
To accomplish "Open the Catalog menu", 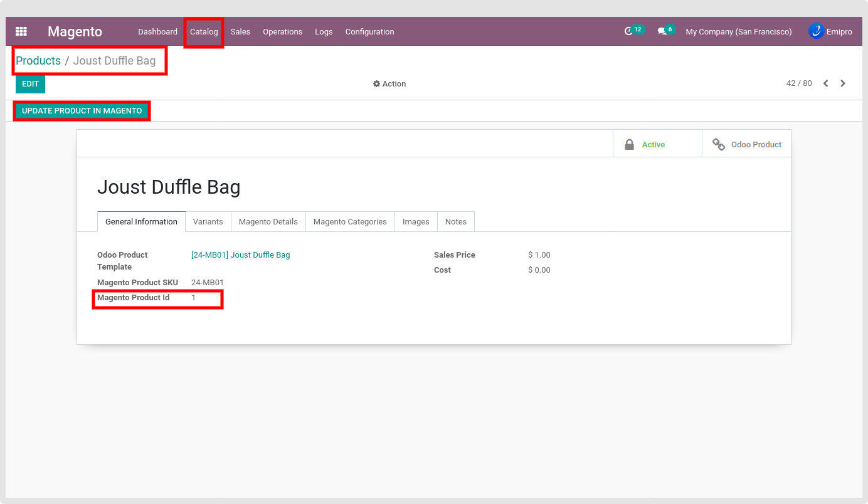I will coord(204,31).
